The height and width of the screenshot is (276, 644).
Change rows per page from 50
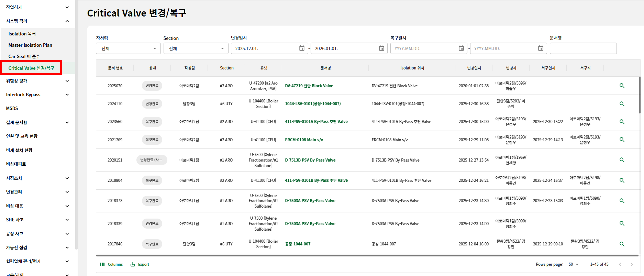coord(573,264)
